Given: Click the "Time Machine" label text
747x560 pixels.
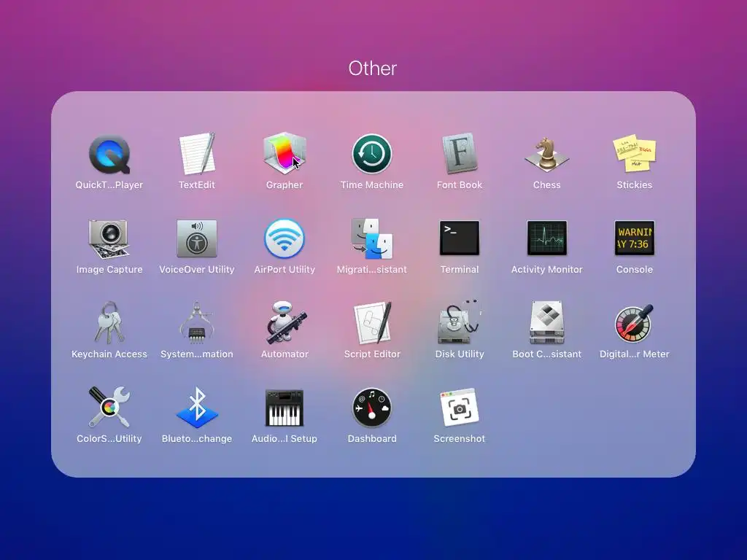Looking at the screenshot, I should (x=372, y=184).
